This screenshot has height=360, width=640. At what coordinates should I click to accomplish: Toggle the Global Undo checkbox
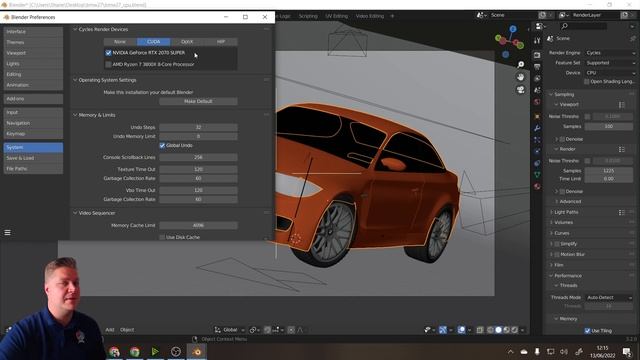[x=162, y=145]
